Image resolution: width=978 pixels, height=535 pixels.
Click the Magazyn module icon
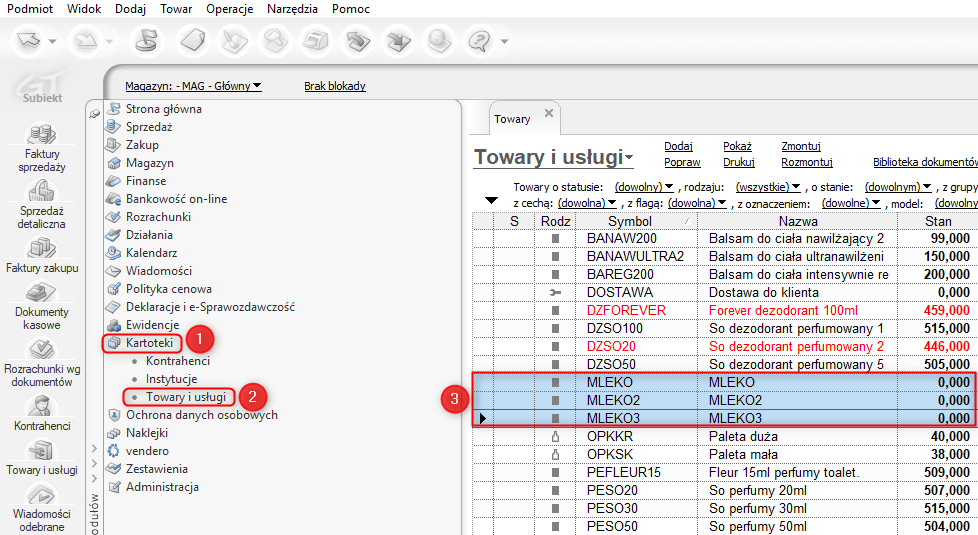pos(113,163)
